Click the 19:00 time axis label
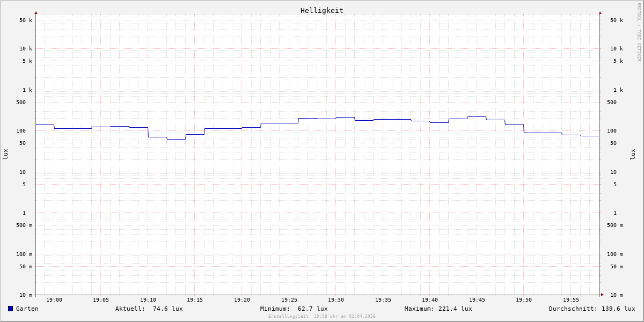Screen dimensions: 644x322 pos(54,300)
